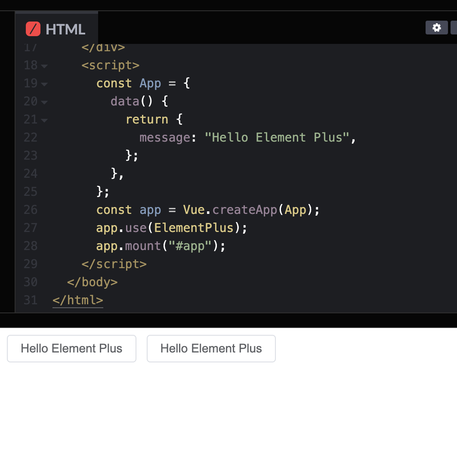Click the partially visible button beside the gear
Screen dimensions: 457x476
click(454, 28)
